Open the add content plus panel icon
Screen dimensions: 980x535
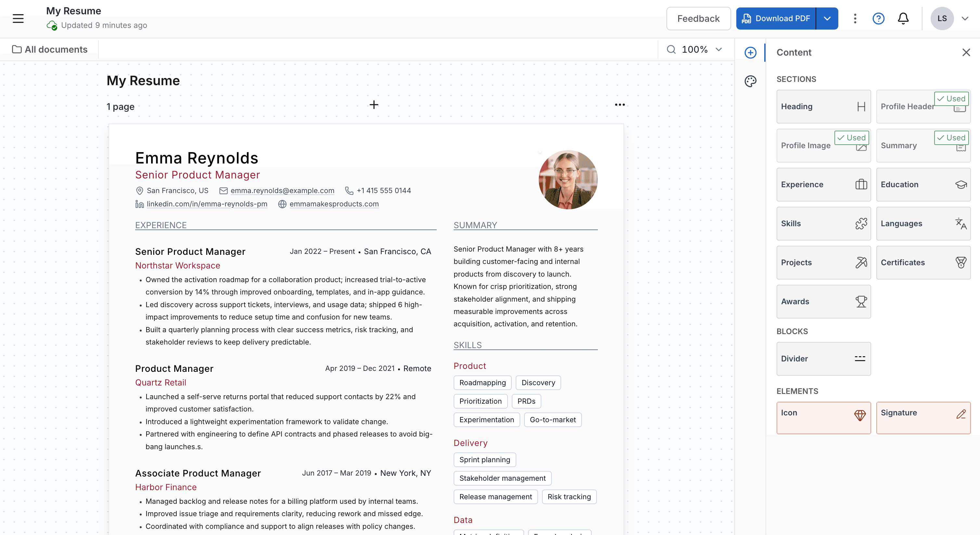pyautogui.click(x=750, y=53)
